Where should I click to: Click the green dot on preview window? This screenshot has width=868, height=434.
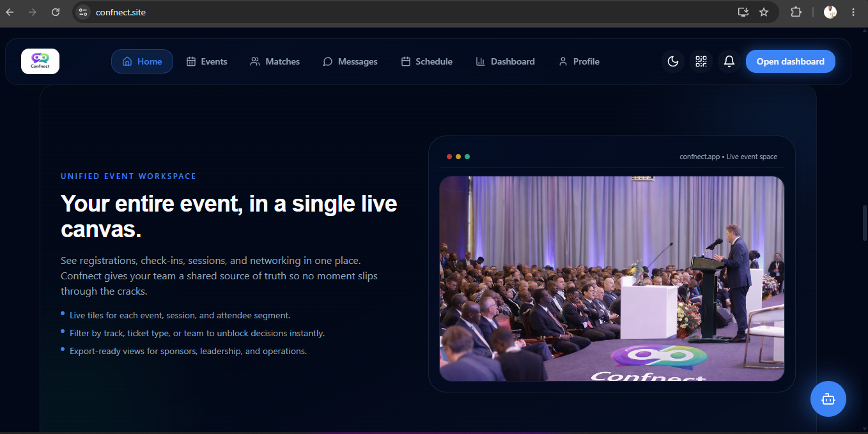click(467, 157)
